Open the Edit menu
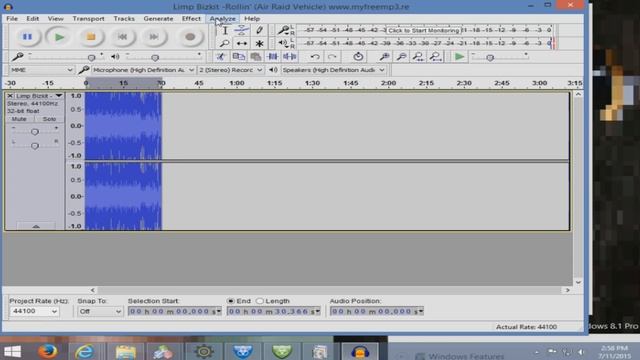The height and width of the screenshot is (360, 640). [x=33, y=19]
